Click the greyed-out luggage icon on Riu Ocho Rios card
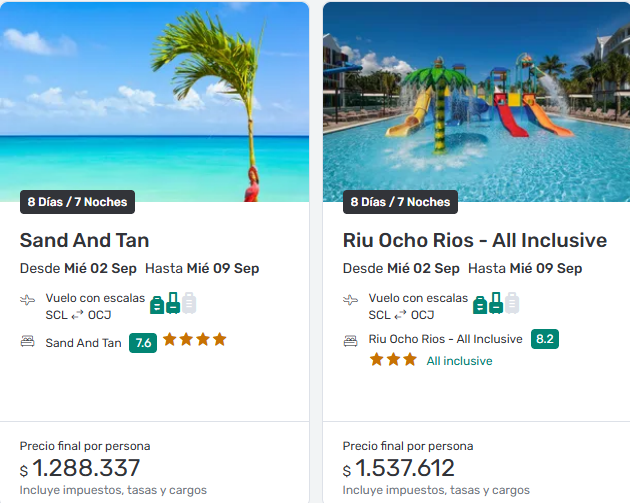The width and height of the screenshot is (630, 503). point(512,303)
